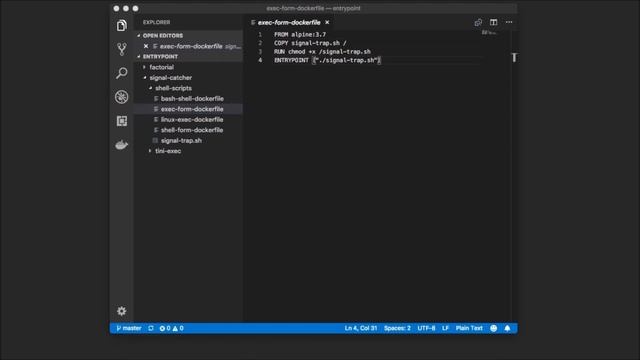
Task: Select language mode Plain Text
Action: tap(469, 328)
